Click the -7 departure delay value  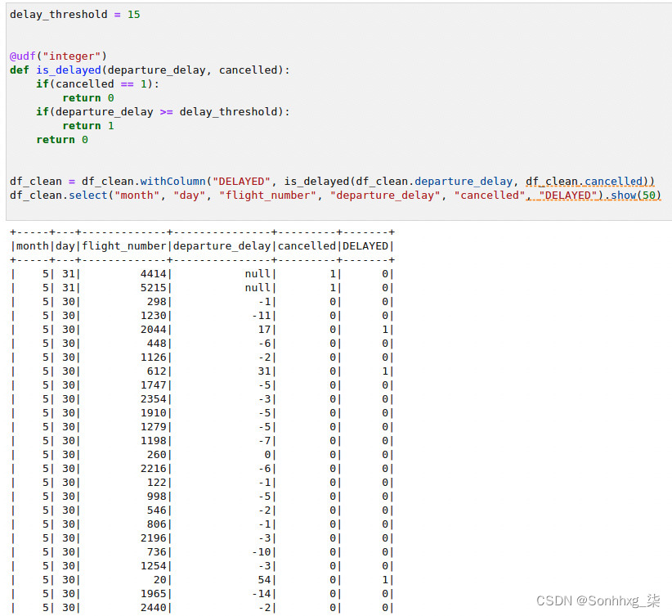tap(264, 441)
